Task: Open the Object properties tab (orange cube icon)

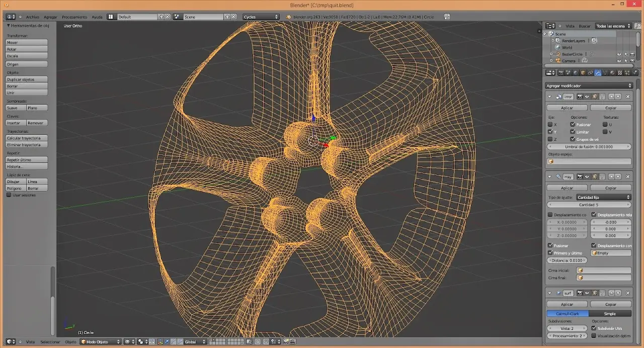Action: tap(583, 72)
